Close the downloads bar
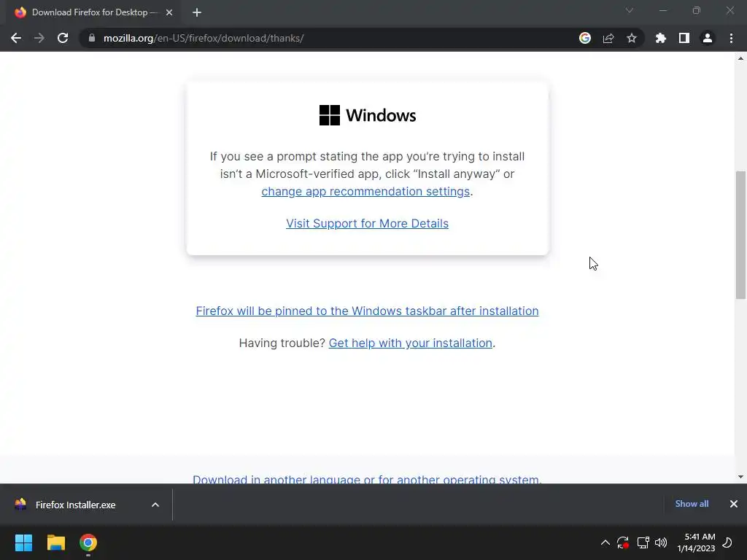The height and width of the screenshot is (560, 747). point(734,504)
